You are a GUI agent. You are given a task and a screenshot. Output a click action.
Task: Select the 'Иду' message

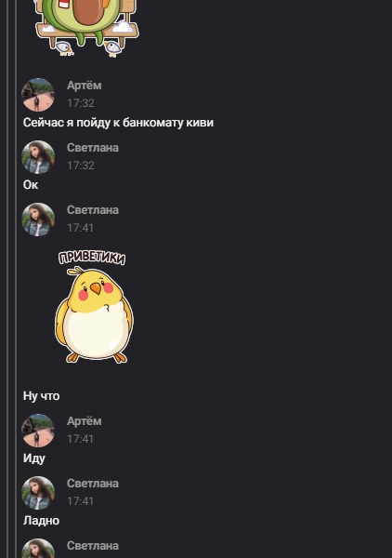34,458
